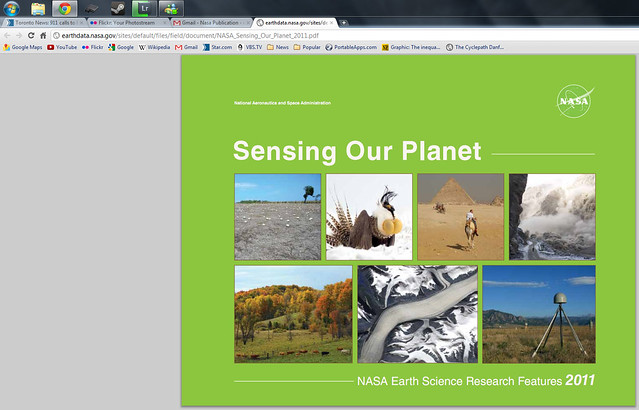Click NASA Earth Science Research Features 2011
Viewport: 639px width, 410px height.
click(x=476, y=381)
